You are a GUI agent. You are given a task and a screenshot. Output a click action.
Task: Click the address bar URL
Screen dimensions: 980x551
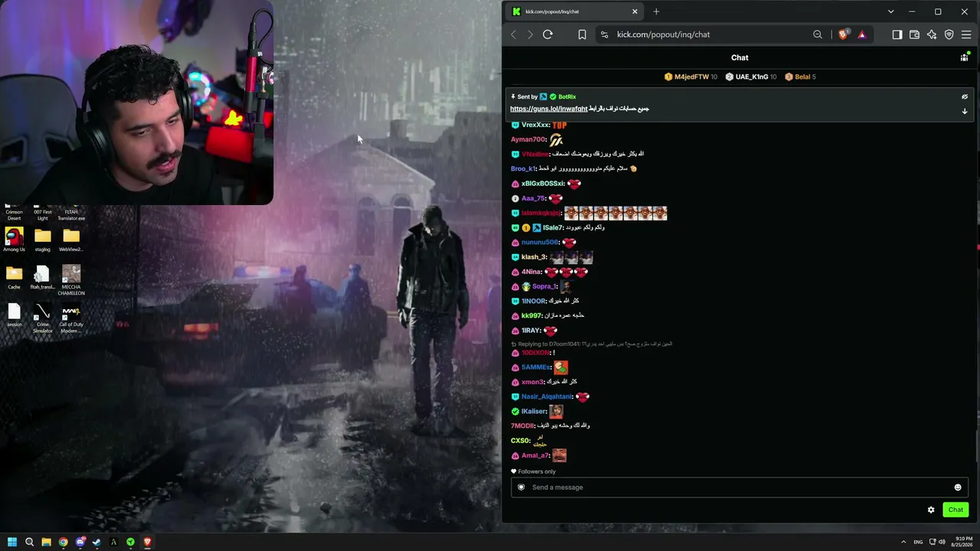coord(663,34)
